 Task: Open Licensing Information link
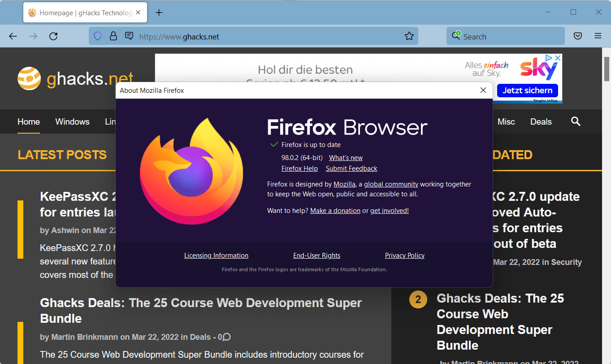[216, 256]
